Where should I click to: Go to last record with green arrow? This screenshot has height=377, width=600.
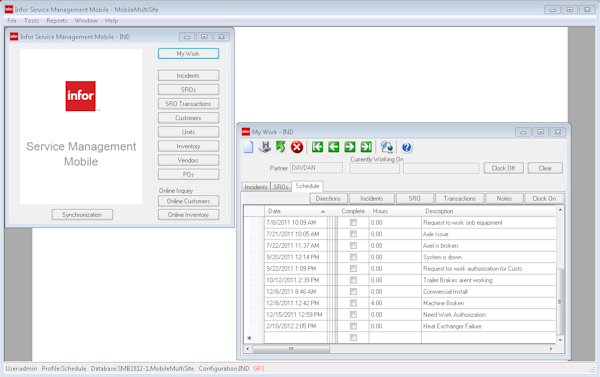click(366, 147)
